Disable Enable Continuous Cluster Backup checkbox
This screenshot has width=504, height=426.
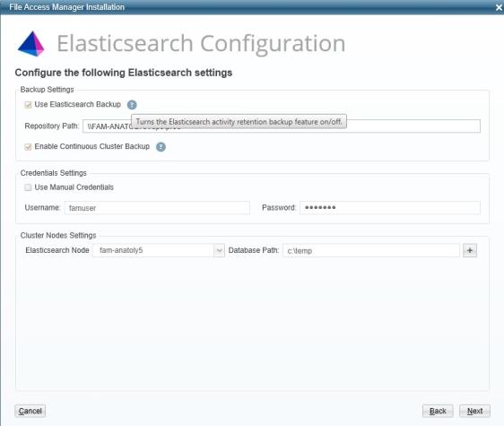pos(28,146)
